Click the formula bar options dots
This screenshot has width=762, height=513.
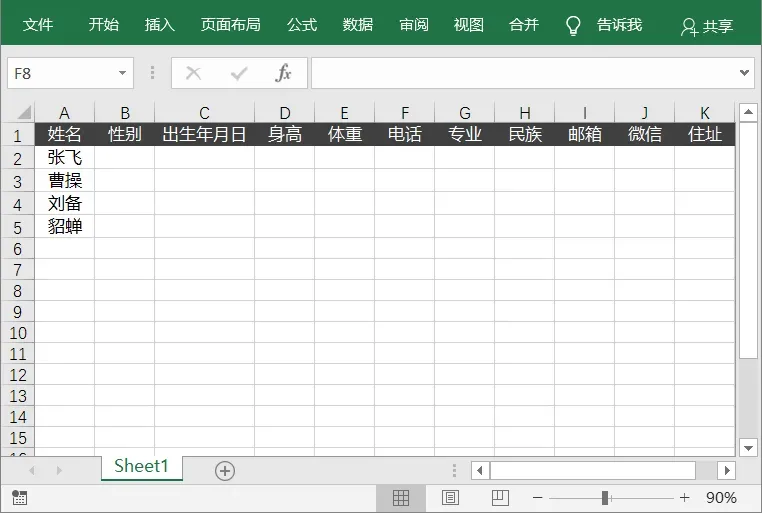coord(153,73)
